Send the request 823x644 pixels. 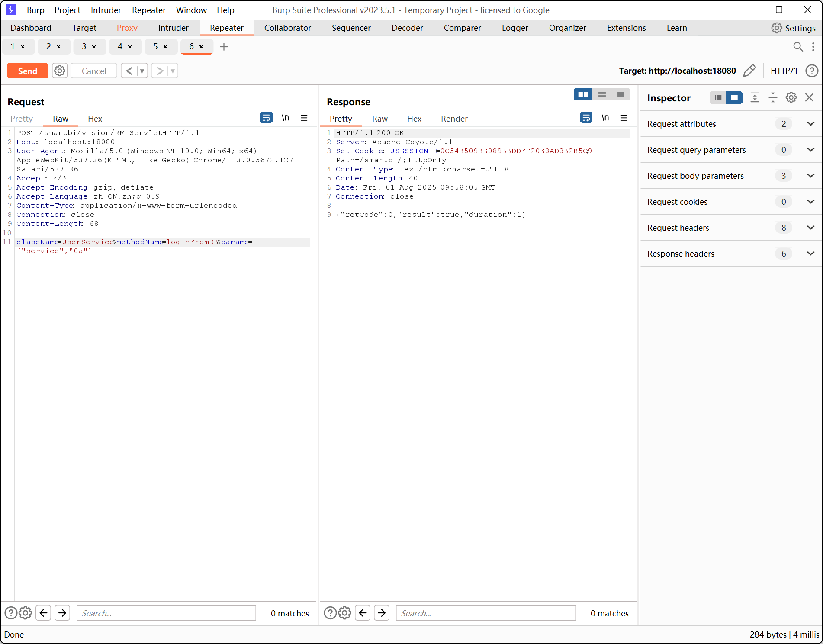(x=27, y=71)
